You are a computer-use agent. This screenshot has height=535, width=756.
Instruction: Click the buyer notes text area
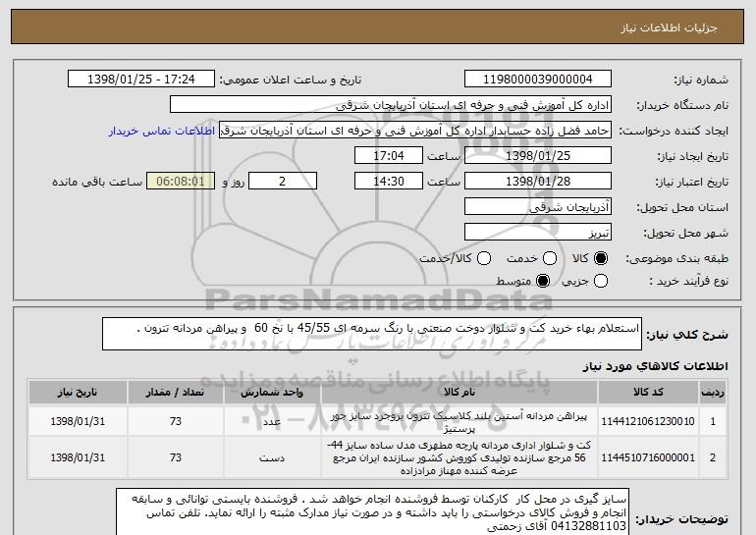tap(372, 511)
